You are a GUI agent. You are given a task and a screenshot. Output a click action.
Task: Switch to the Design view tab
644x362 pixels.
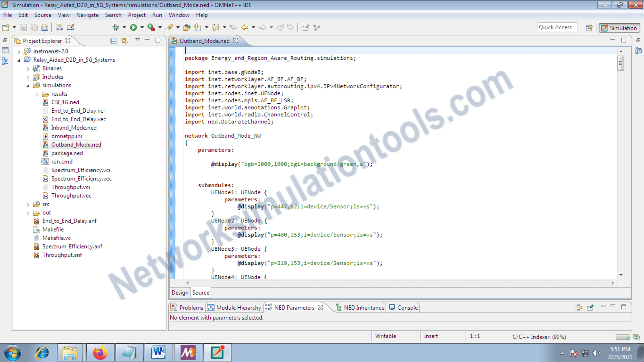(180, 292)
